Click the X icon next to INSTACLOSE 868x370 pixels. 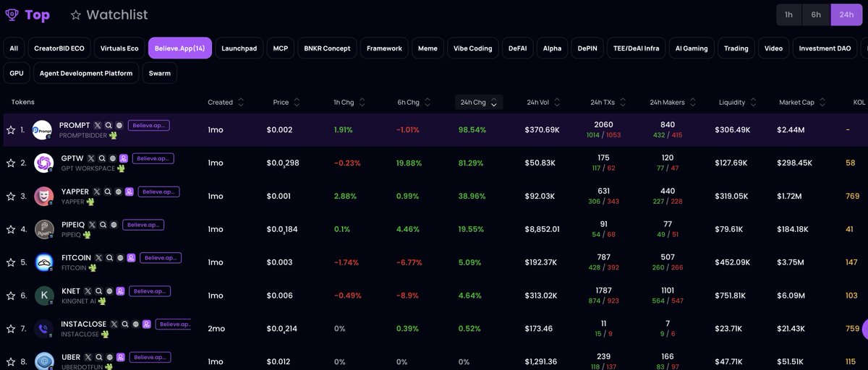coord(114,324)
